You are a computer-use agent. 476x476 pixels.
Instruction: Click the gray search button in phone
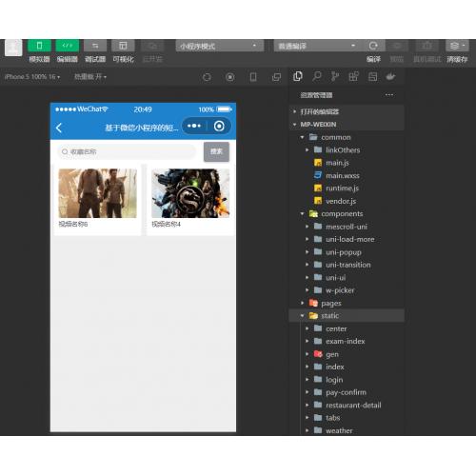(216, 151)
